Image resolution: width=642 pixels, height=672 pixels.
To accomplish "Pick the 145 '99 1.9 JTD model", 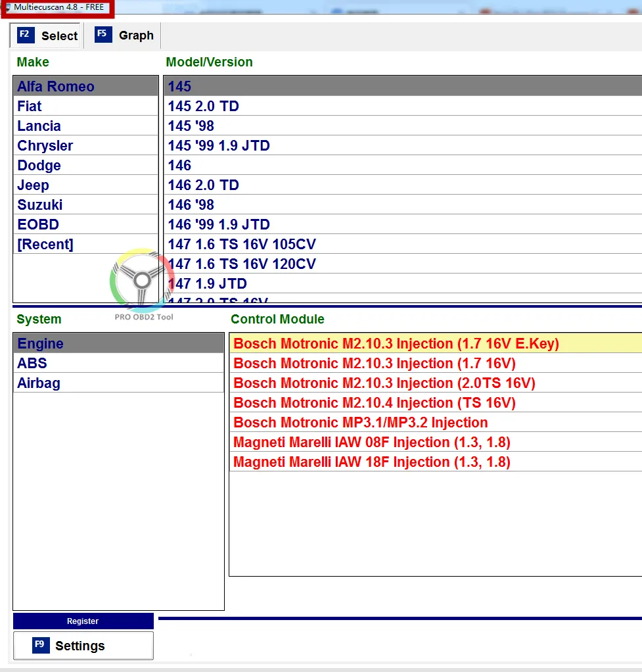I will [x=403, y=145].
